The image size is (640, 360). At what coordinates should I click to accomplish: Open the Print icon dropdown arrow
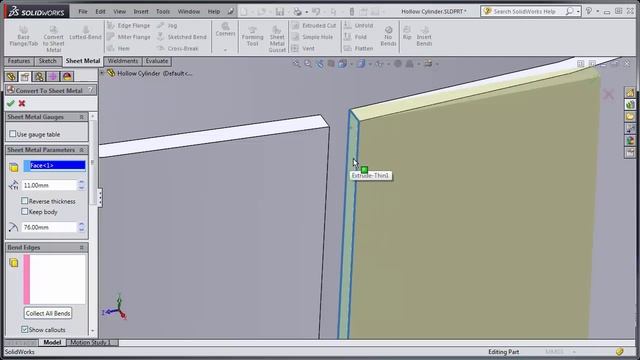click(307, 12)
